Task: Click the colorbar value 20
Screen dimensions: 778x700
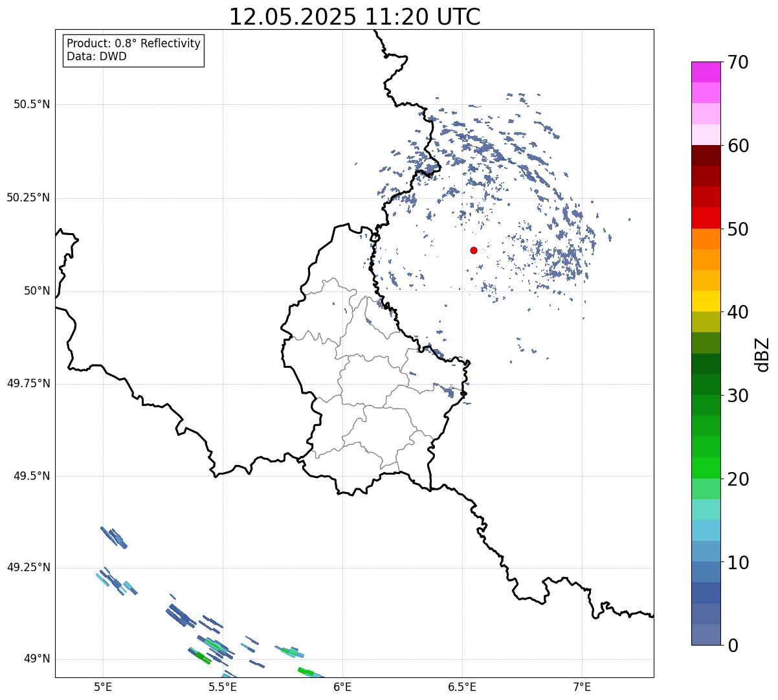Action: click(x=738, y=479)
